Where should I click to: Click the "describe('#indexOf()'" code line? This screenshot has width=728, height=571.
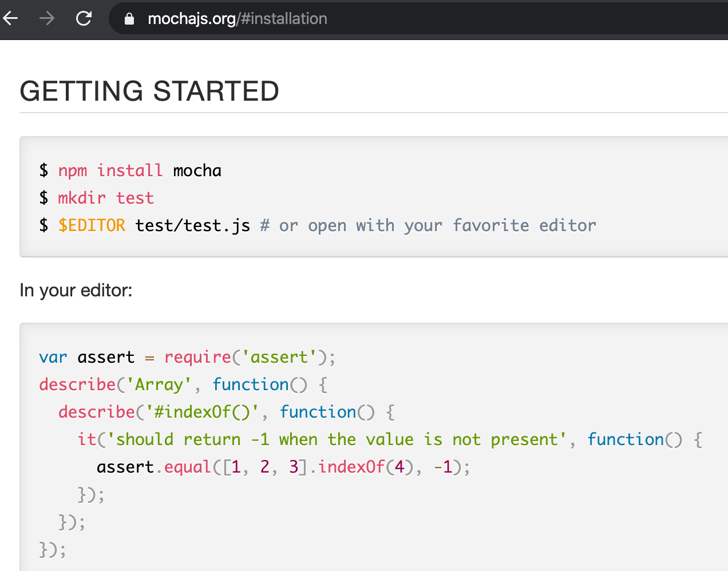click(227, 412)
